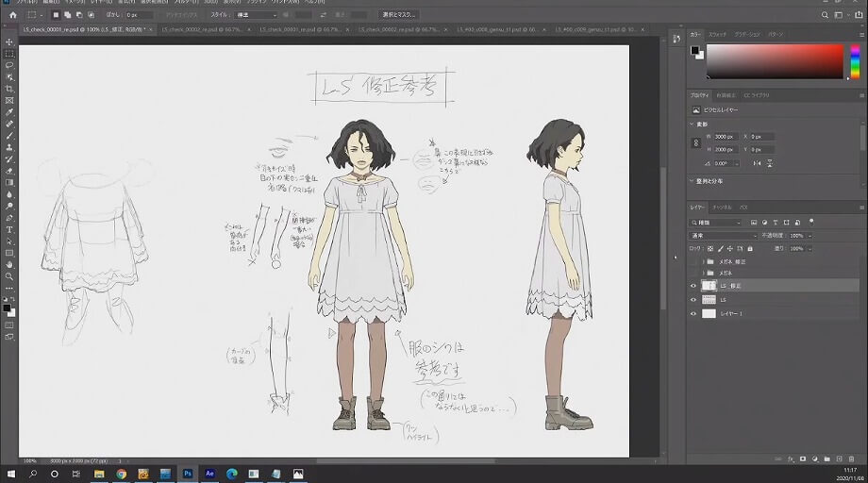Expand the メガネ_修正 layer group

tap(704, 261)
